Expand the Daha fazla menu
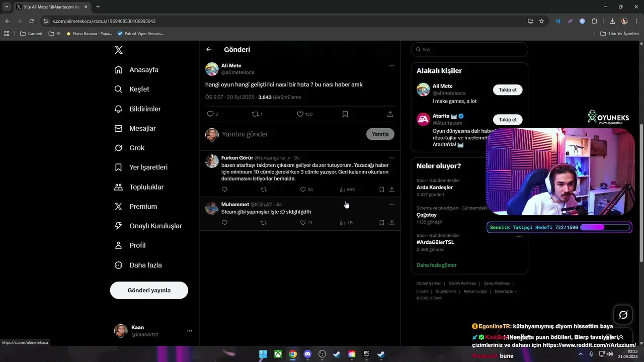The height and width of the screenshot is (362, 644). [x=138, y=265]
